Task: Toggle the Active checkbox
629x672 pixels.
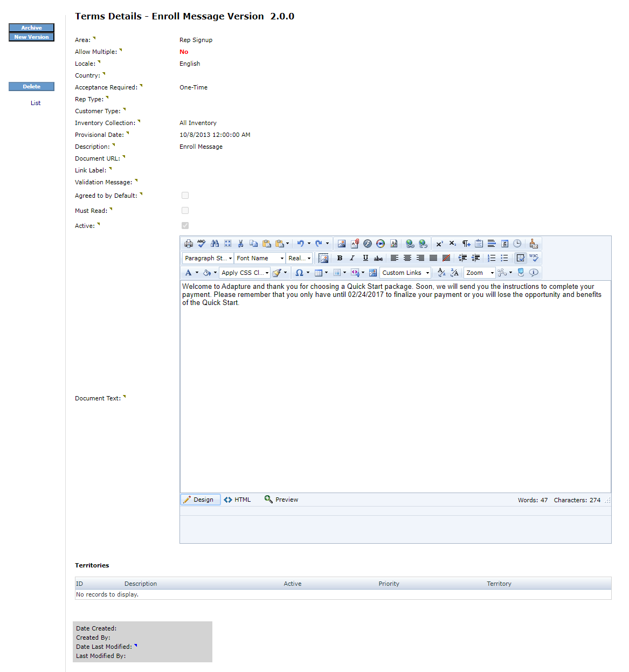Action: [185, 226]
